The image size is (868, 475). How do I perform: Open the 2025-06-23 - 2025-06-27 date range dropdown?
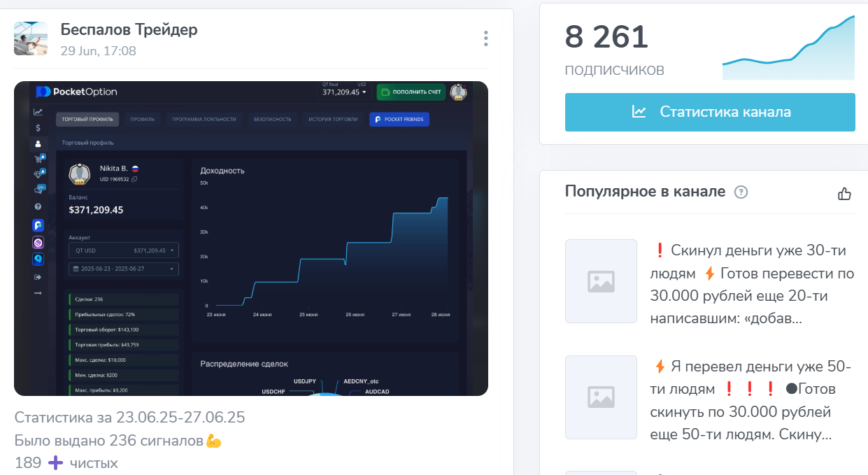coord(124,269)
